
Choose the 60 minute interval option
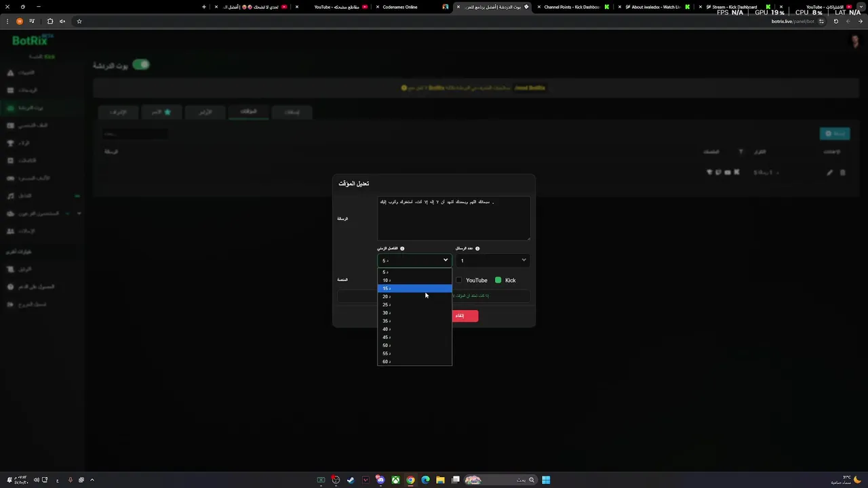click(414, 361)
